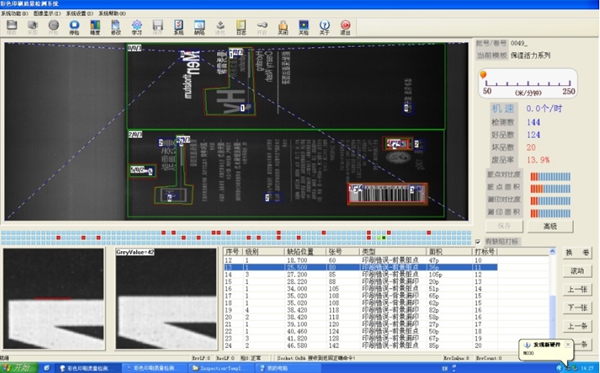Open the 系统设置 menu
Screen dimensions: 600x373
[x=80, y=13]
